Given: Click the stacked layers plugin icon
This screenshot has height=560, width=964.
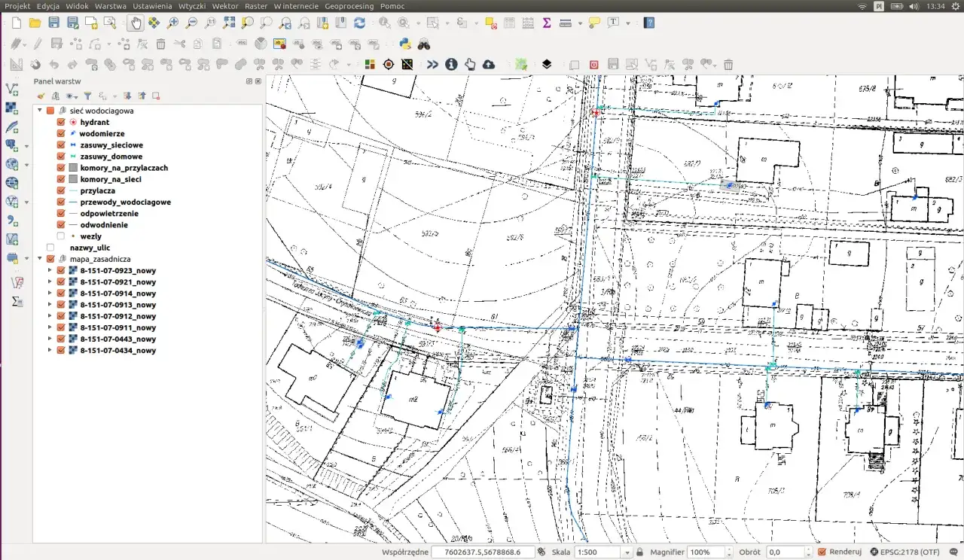Looking at the screenshot, I should tap(547, 64).
